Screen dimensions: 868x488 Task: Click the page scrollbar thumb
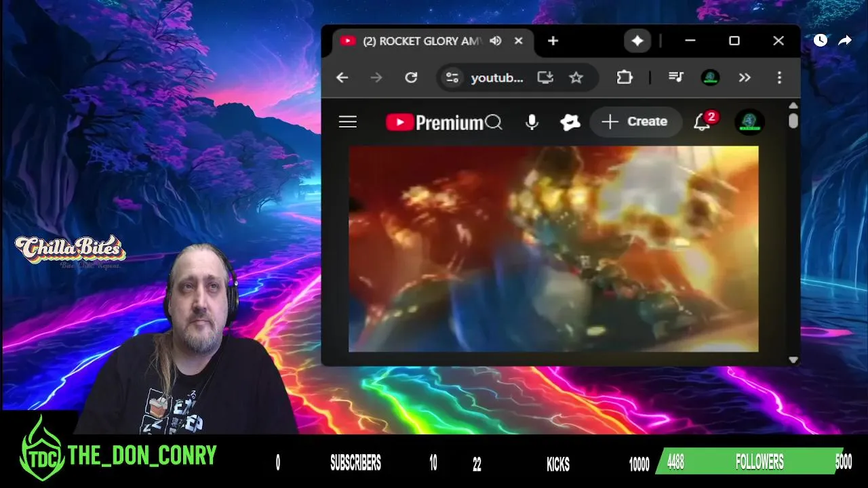pyautogui.click(x=793, y=121)
